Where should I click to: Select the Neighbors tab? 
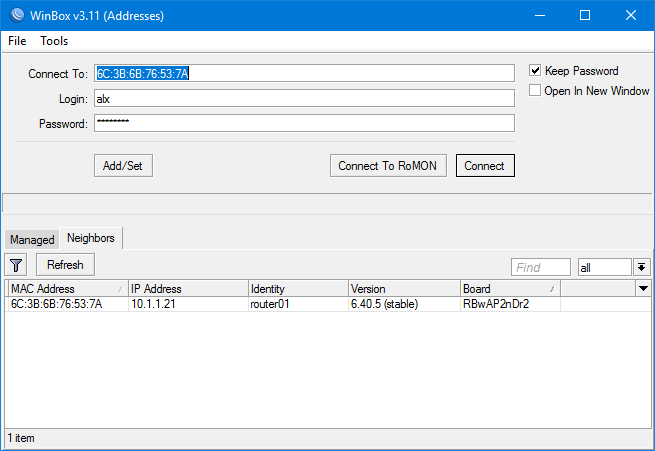coord(91,238)
